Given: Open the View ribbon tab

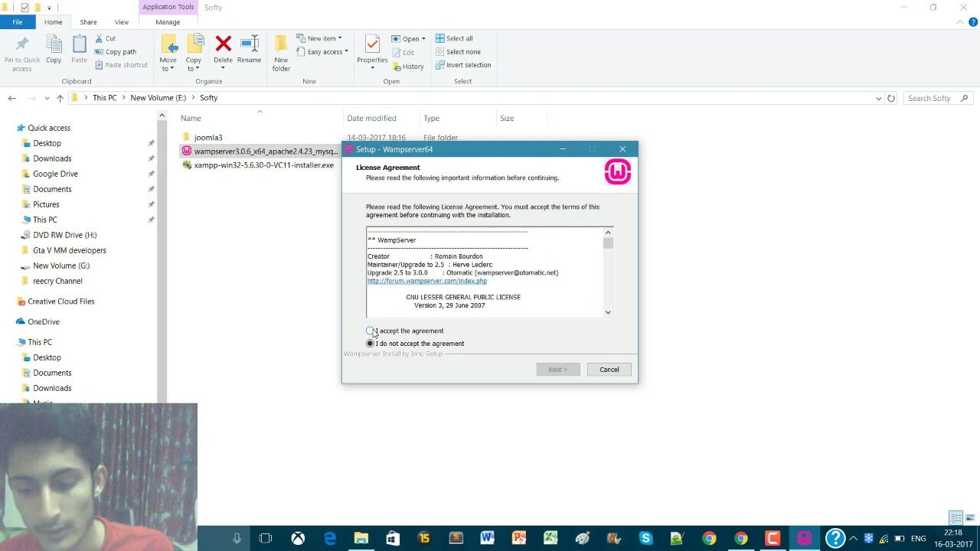Looking at the screenshot, I should tap(121, 22).
